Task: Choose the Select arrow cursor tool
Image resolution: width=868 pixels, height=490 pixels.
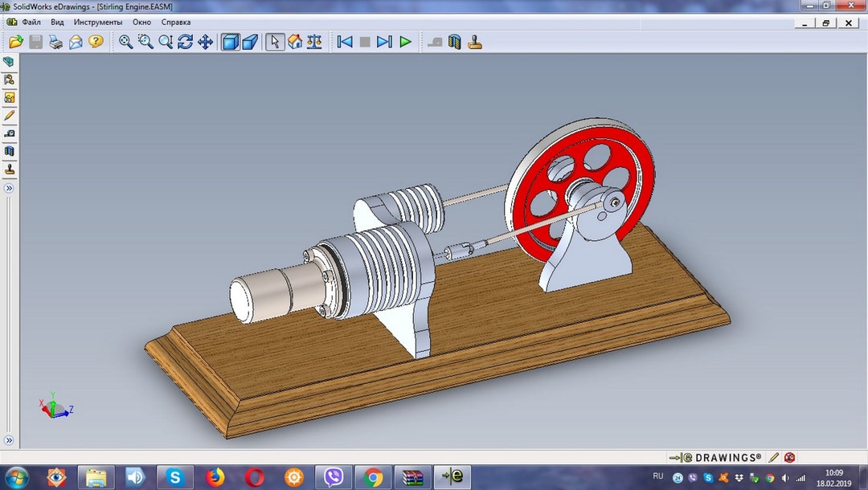Action: coord(275,42)
